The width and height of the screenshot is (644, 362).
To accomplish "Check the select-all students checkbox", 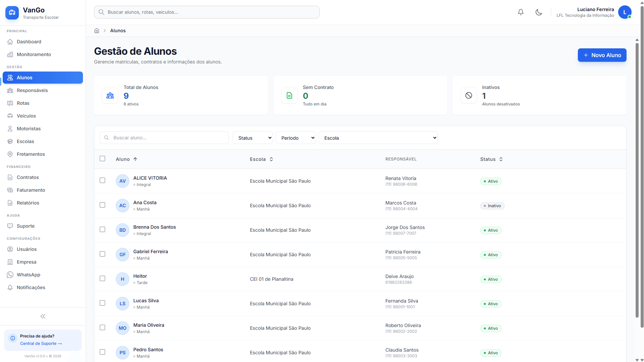I will [x=102, y=159].
